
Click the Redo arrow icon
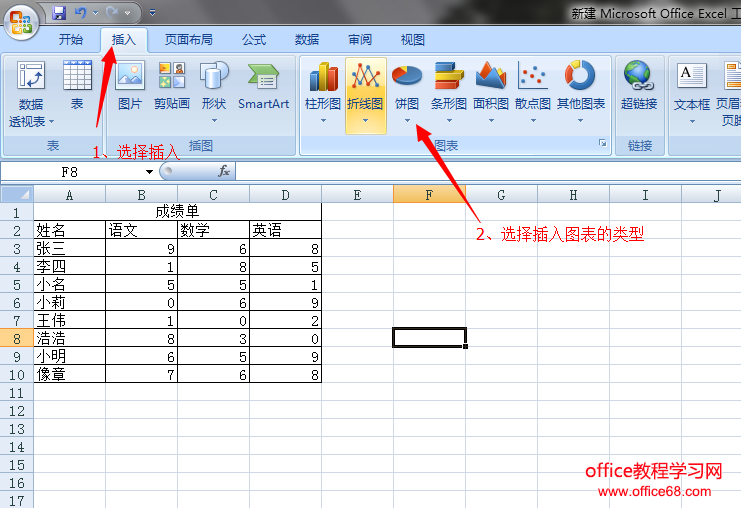pos(112,13)
